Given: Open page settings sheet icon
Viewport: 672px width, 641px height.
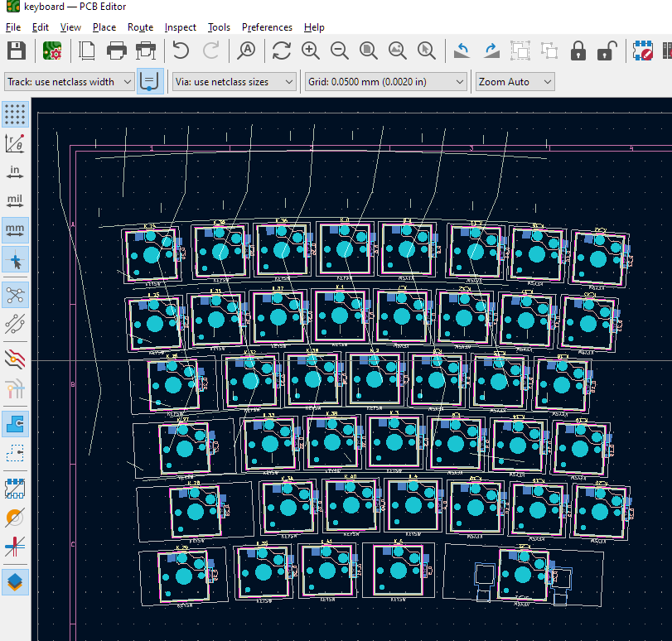Looking at the screenshot, I should (87, 51).
